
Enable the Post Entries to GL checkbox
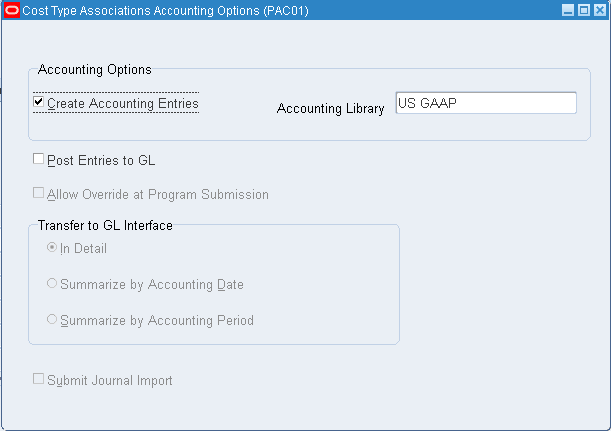pyautogui.click(x=39, y=159)
